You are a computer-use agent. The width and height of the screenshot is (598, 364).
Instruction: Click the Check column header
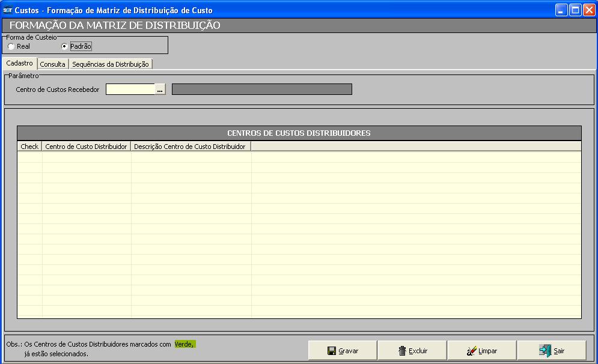(29, 146)
